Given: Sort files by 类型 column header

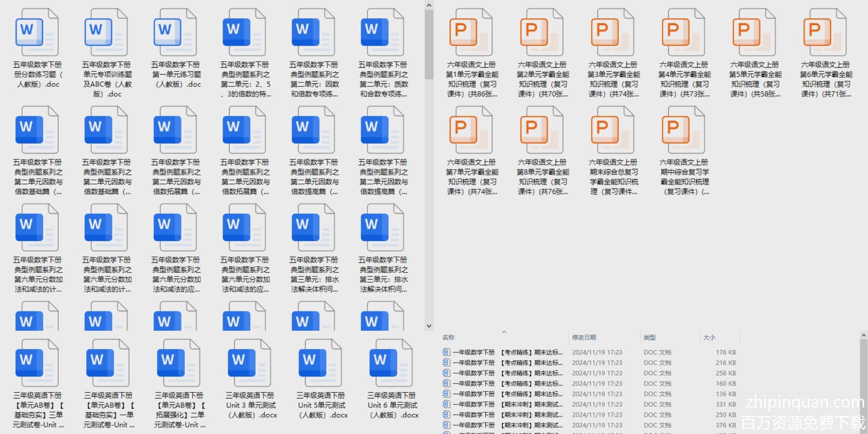Looking at the screenshot, I should click(x=650, y=337).
